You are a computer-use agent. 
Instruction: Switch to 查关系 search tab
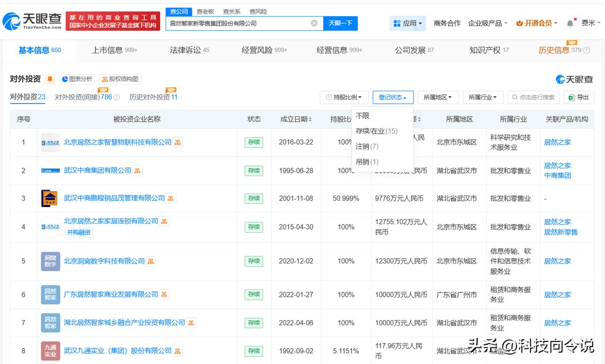pyautogui.click(x=232, y=11)
